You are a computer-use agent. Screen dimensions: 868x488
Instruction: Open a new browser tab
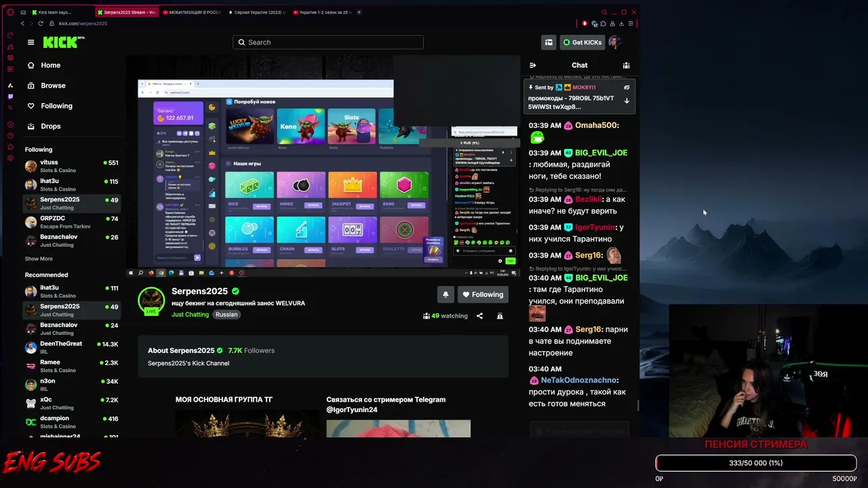click(x=359, y=12)
